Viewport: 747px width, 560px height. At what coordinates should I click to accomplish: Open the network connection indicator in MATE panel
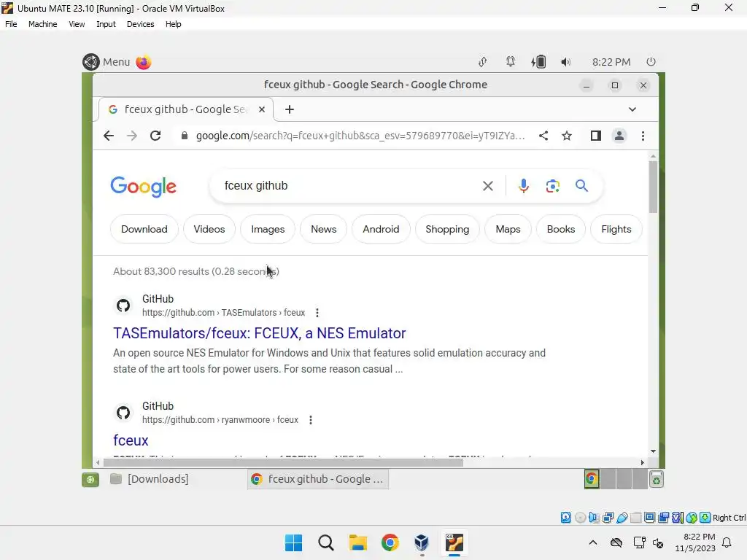pyautogui.click(x=483, y=62)
